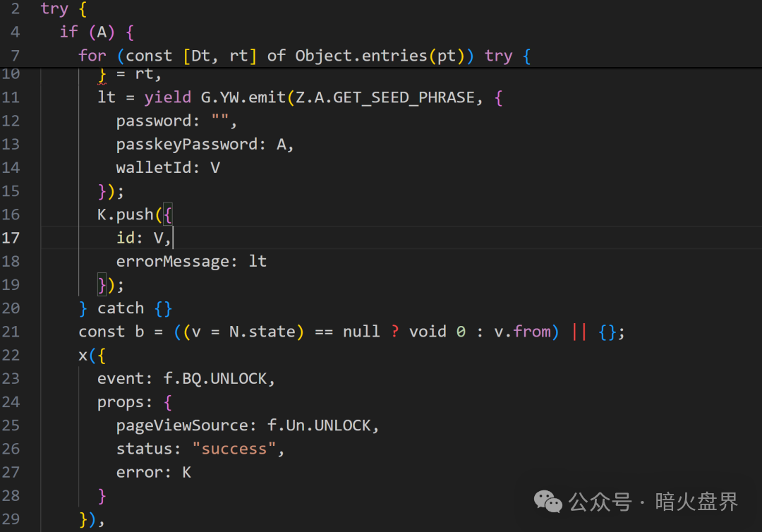The height and width of the screenshot is (532, 762).
Task: Click 'null' keyword on line 21
Action: pyautogui.click(x=361, y=332)
